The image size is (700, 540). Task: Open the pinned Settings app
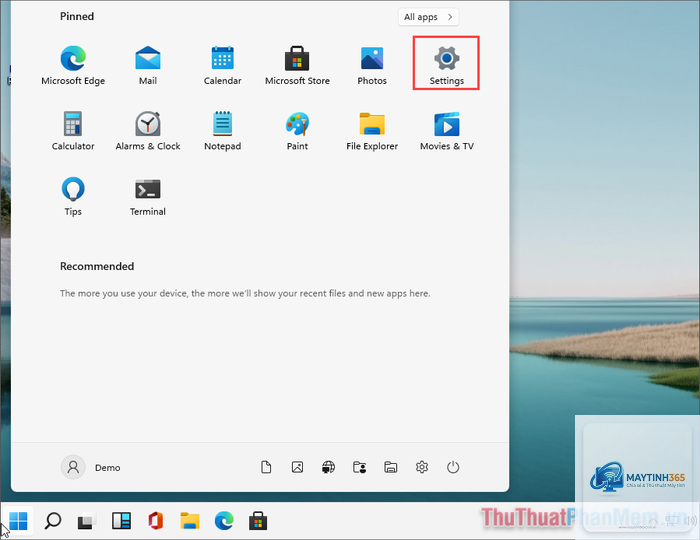tap(446, 65)
